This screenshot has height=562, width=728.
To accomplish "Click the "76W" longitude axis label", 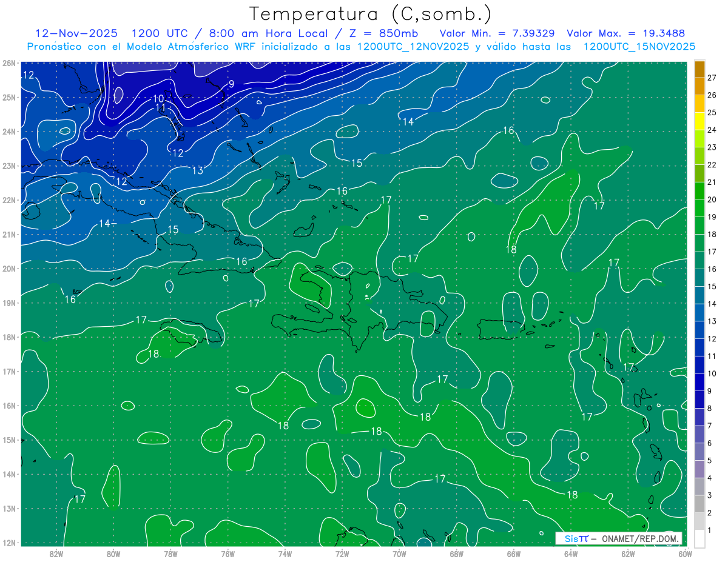I will [227, 554].
